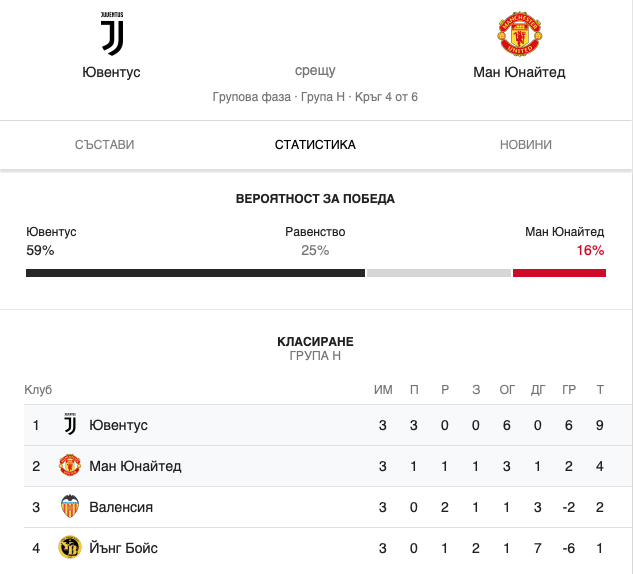Screen dimensions: 633x574
Task: Click the Групова фаза · Група H subtitle
Action: coord(279,97)
